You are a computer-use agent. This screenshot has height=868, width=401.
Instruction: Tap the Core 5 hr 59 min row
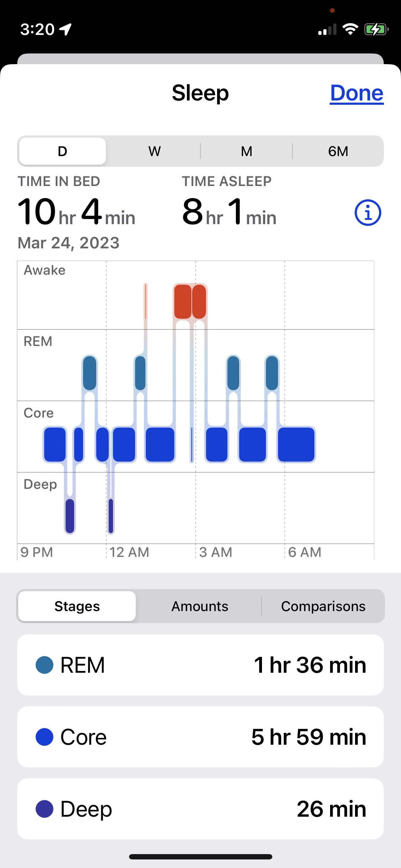[200, 737]
